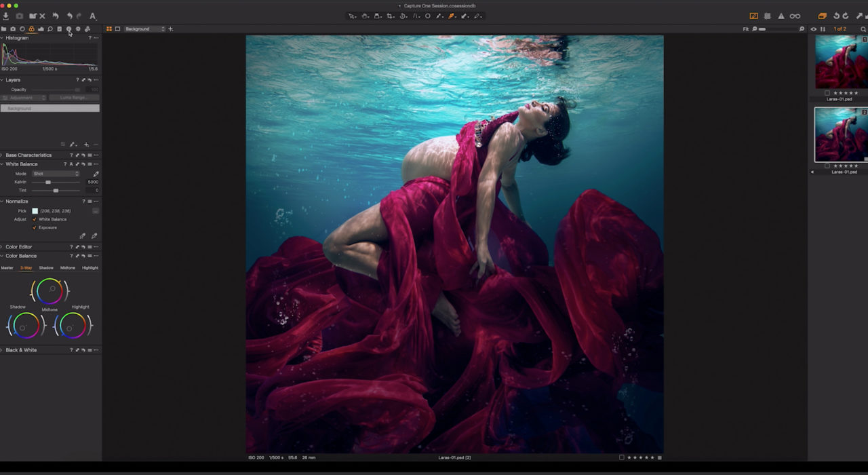The width and height of the screenshot is (868, 475).
Task: Click the Undo arrow in the top toolbar
Action: 69,16
